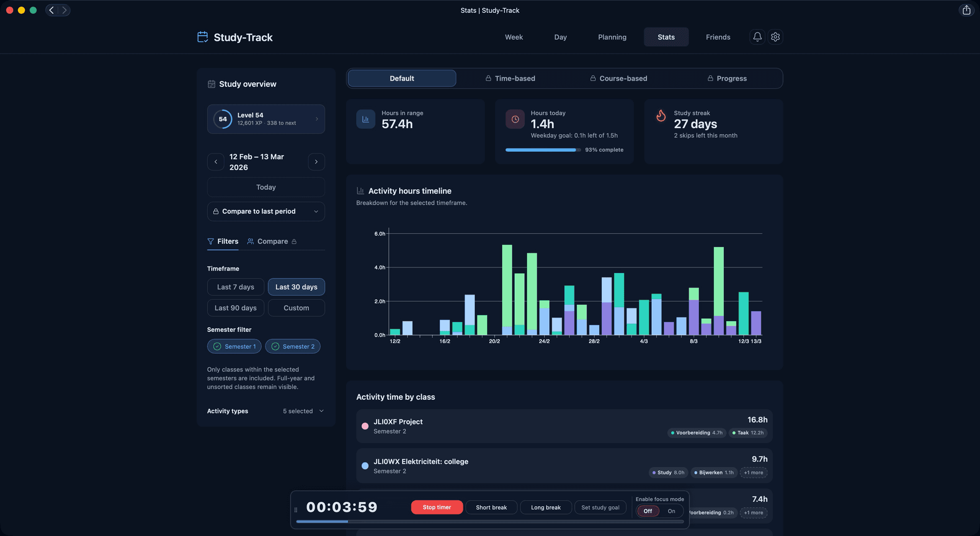The height and width of the screenshot is (536, 980).
Task: Click the share icon in title bar
Action: point(966,10)
